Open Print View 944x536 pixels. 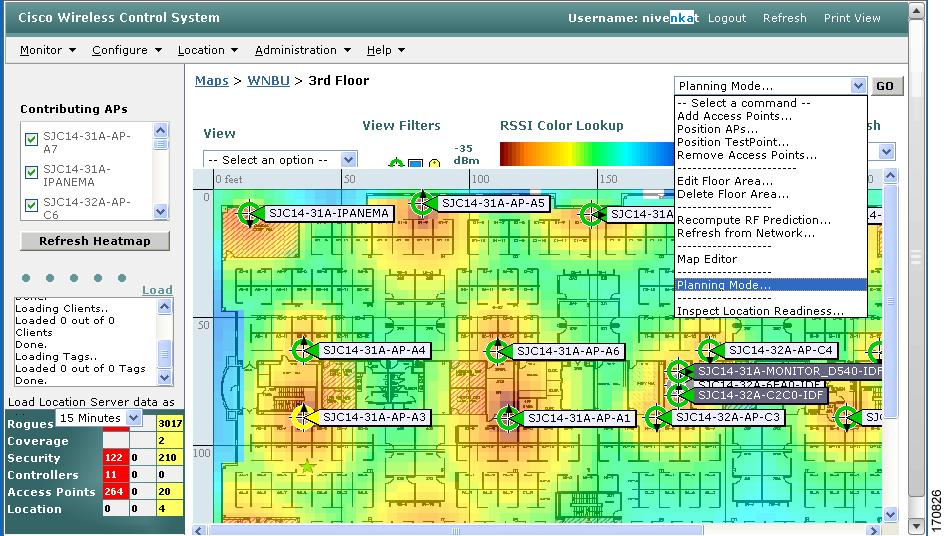[x=852, y=18]
